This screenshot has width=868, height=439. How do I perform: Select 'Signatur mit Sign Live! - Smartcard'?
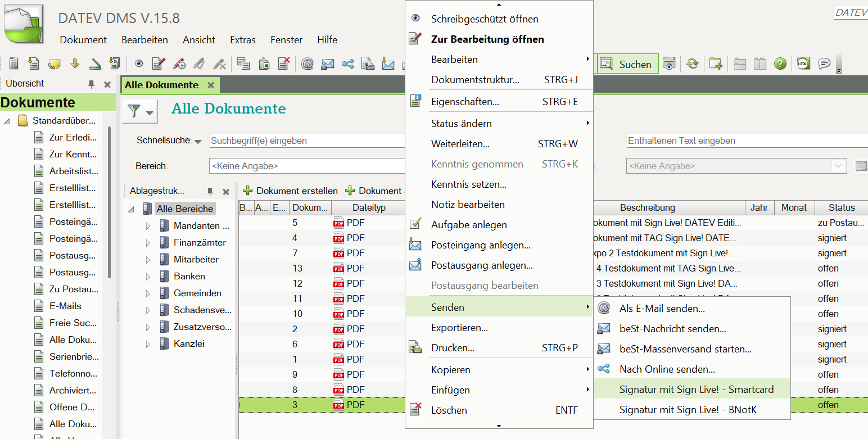point(696,390)
